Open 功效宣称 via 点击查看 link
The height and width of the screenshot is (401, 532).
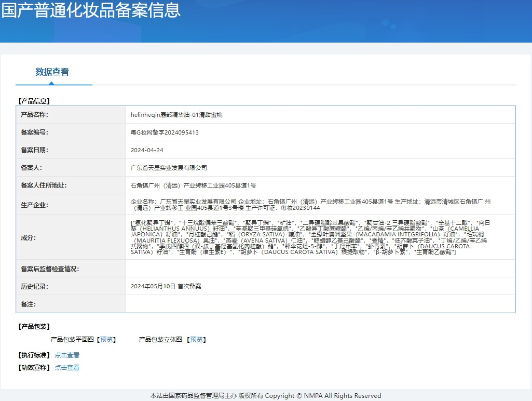pos(67,368)
